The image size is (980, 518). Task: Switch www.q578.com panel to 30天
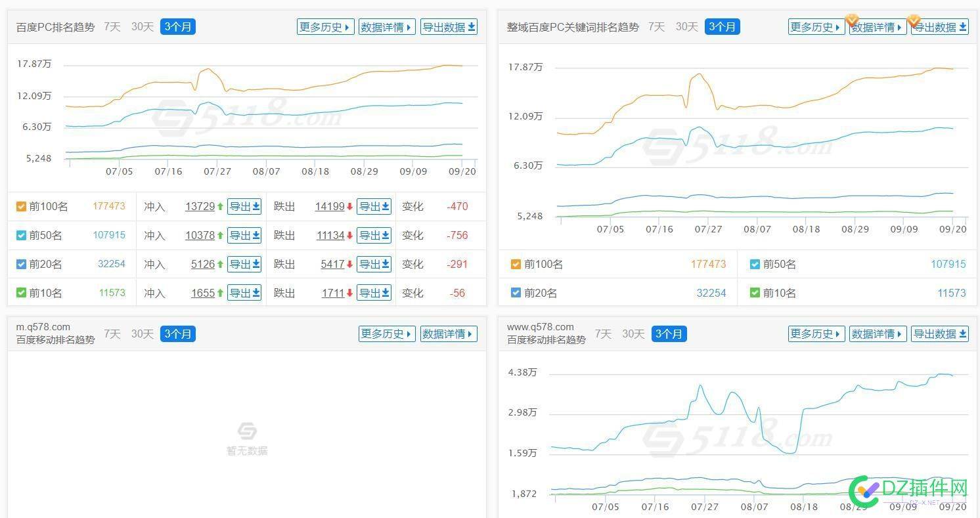pos(633,334)
